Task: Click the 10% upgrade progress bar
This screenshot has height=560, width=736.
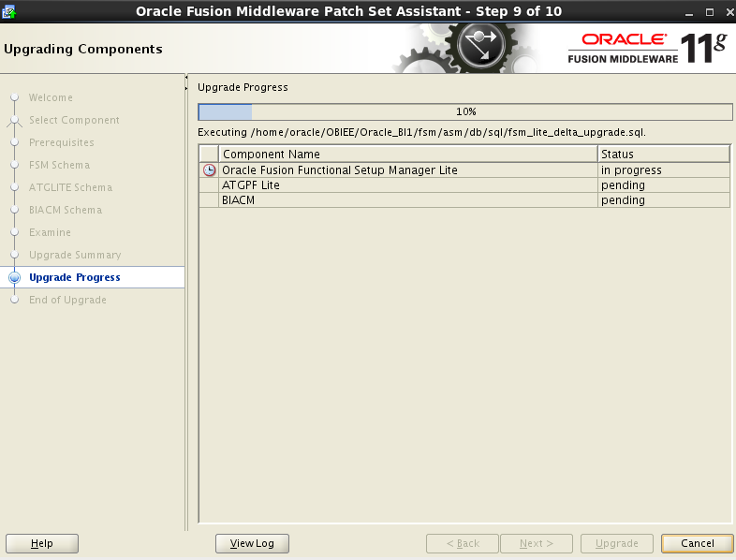Action: pos(465,111)
